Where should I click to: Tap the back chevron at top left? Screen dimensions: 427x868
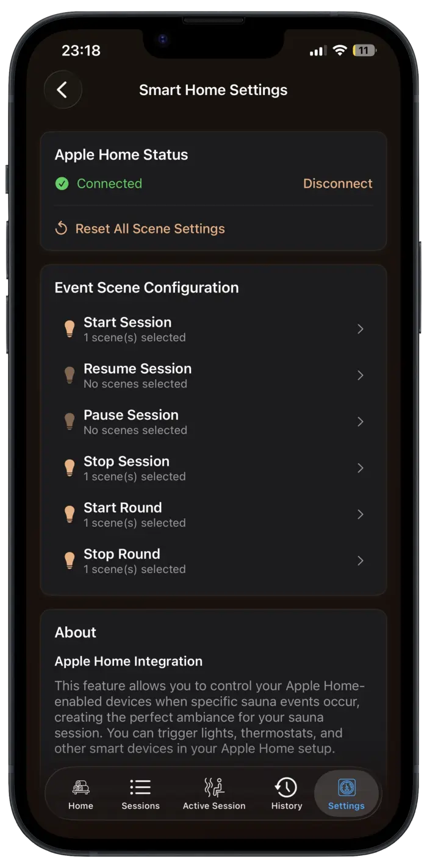tap(63, 90)
